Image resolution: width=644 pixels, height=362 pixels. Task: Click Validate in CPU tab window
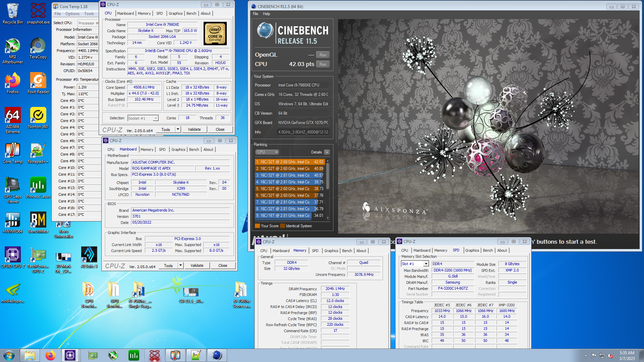click(194, 129)
